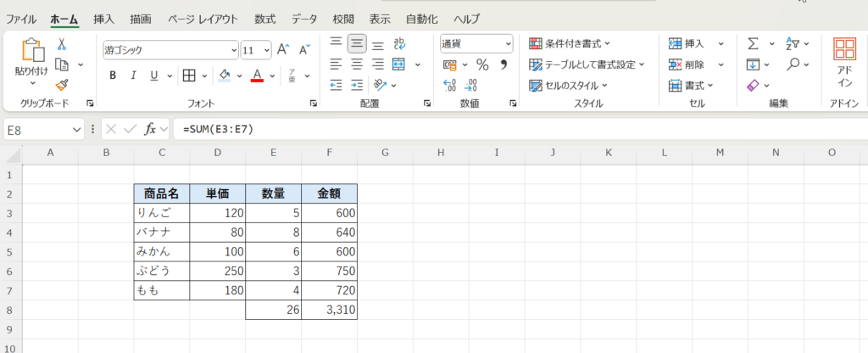
Task: Apply percent style with the % icon
Action: 481,64
